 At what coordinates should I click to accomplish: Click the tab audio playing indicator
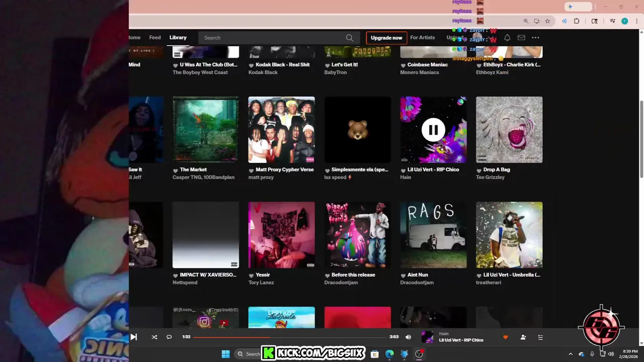(x=564, y=21)
